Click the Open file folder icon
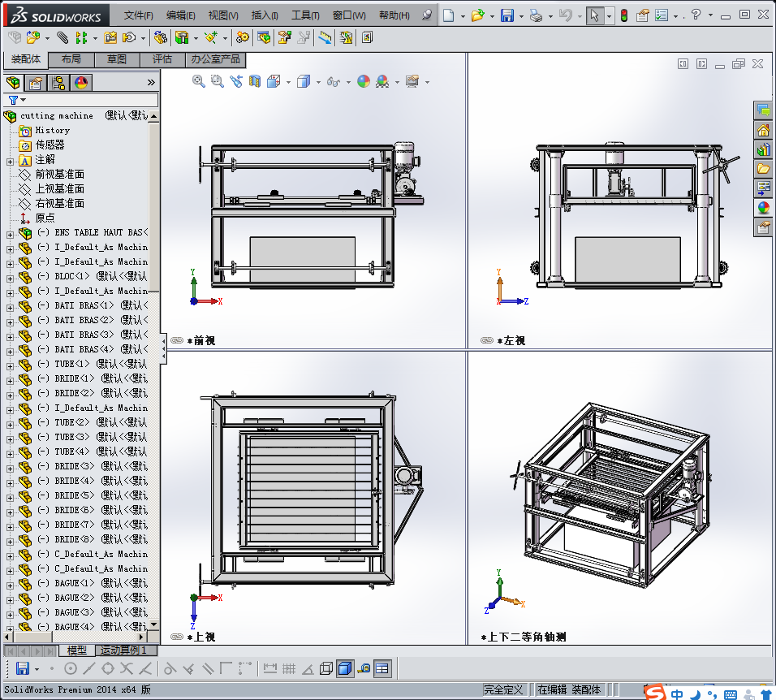Image resolution: width=776 pixels, height=700 pixels. [477, 16]
